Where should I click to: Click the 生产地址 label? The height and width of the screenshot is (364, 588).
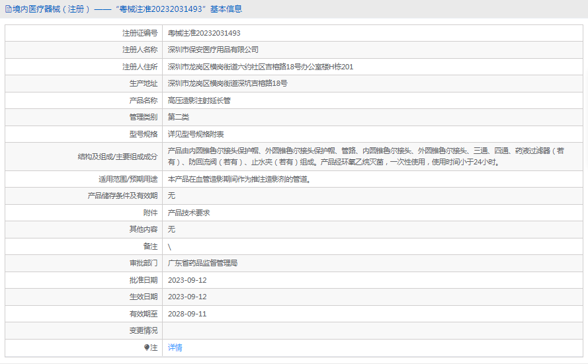pos(144,83)
